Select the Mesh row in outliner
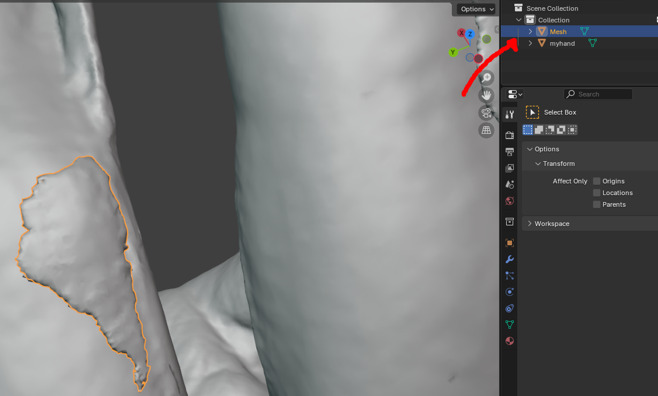This screenshot has height=396, width=658. [x=579, y=31]
